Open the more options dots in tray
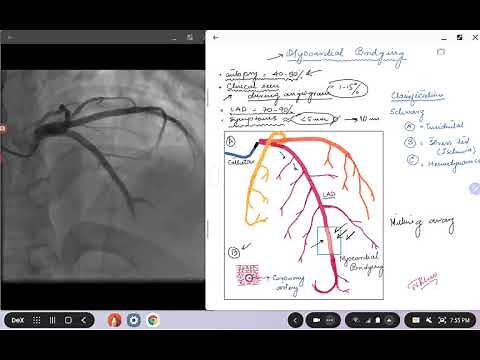 [330, 320]
